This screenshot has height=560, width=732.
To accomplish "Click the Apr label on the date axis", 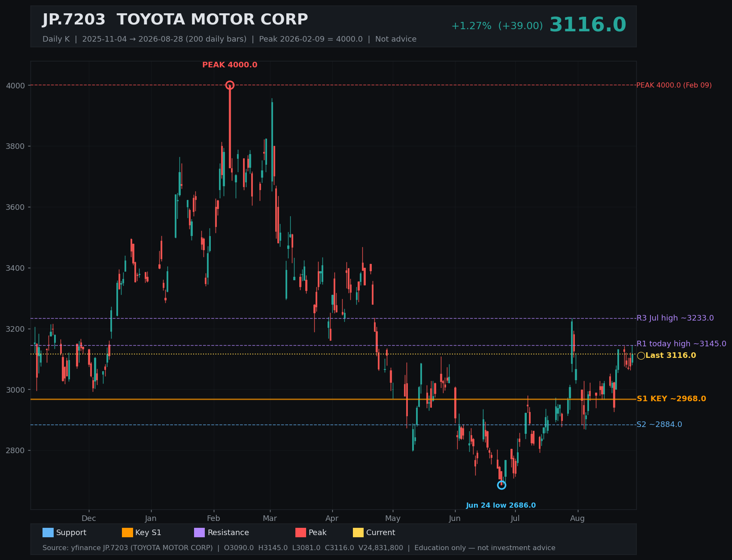I will tap(332, 518).
